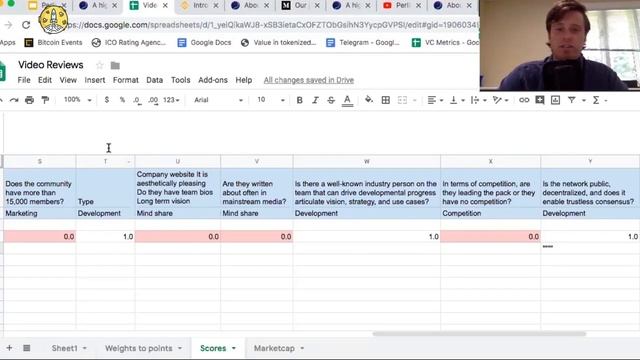
Task: Close the Video Reviews browser tab
Action: [x=165, y=6]
